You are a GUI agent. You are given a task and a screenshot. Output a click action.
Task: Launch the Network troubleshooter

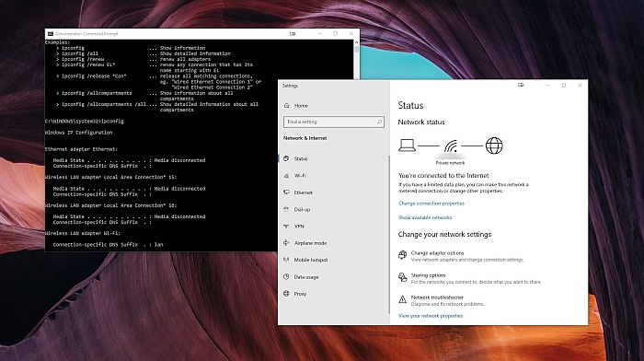tap(441, 300)
